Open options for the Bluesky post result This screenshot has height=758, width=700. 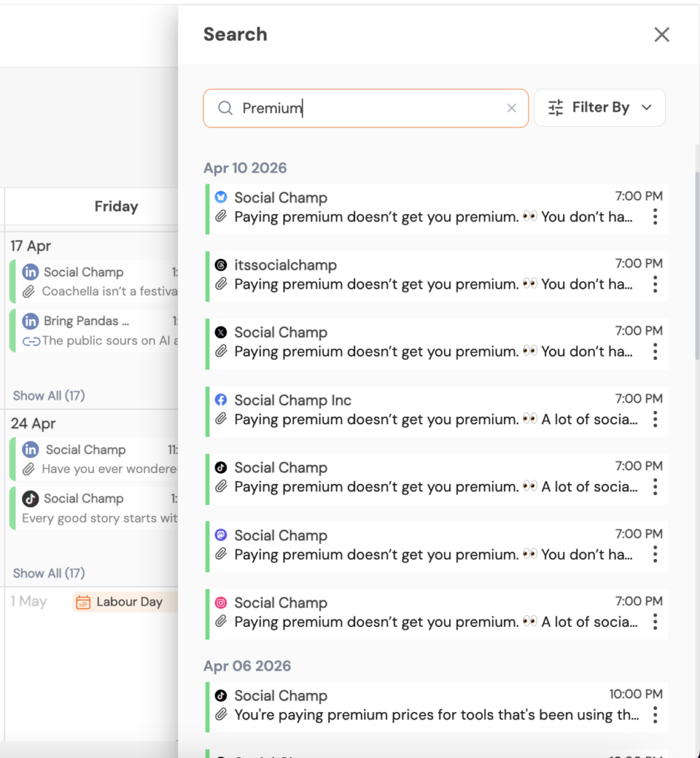click(655, 217)
